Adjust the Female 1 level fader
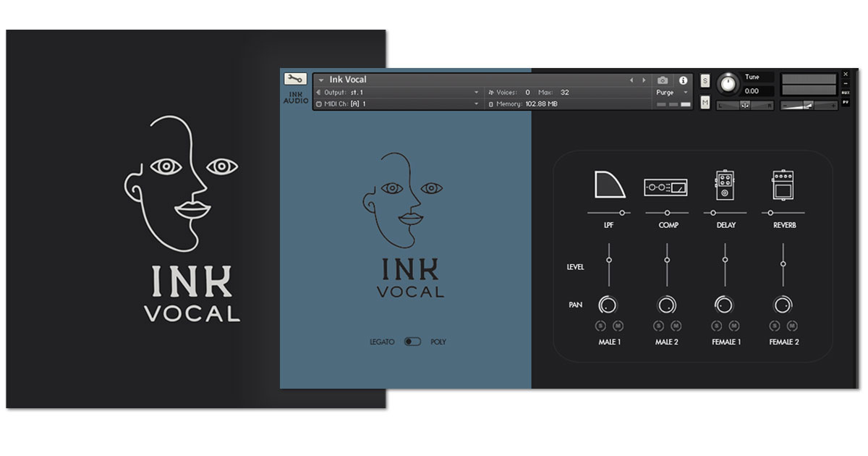Screen dimensions: 868x456 pyautogui.click(x=725, y=264)
